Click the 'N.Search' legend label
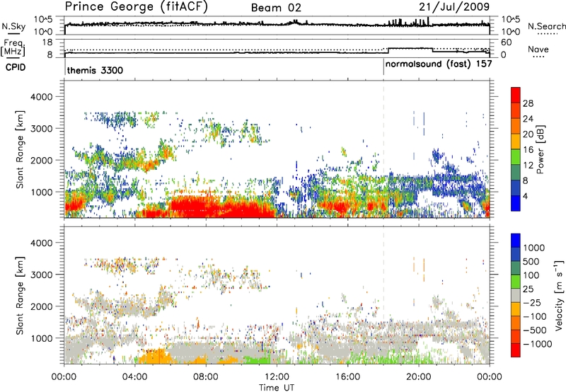The width and height of the screenshot is (566, 392). 546,26
